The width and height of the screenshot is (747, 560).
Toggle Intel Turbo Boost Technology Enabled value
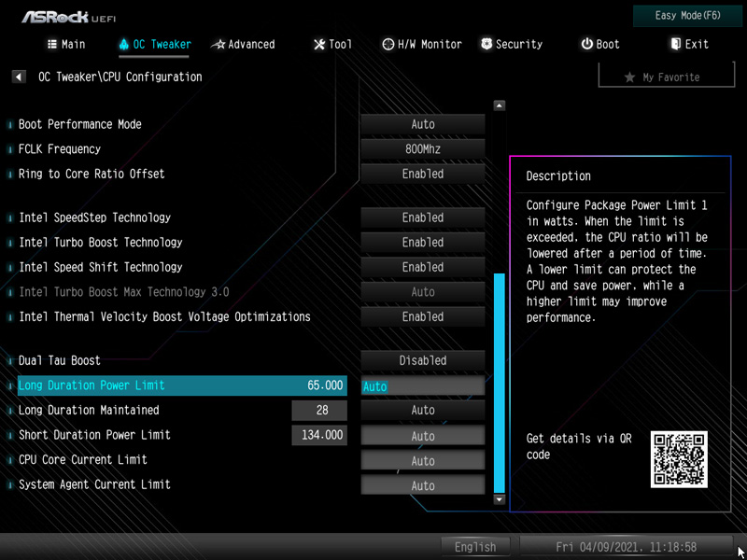coord(423,243)
